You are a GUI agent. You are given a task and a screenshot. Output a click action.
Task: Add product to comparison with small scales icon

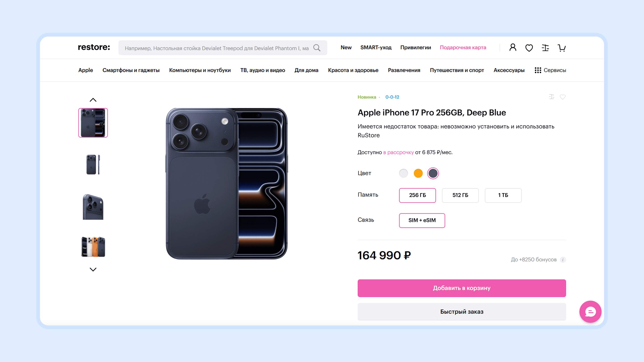pyautogui.click(x=551, y=97)
